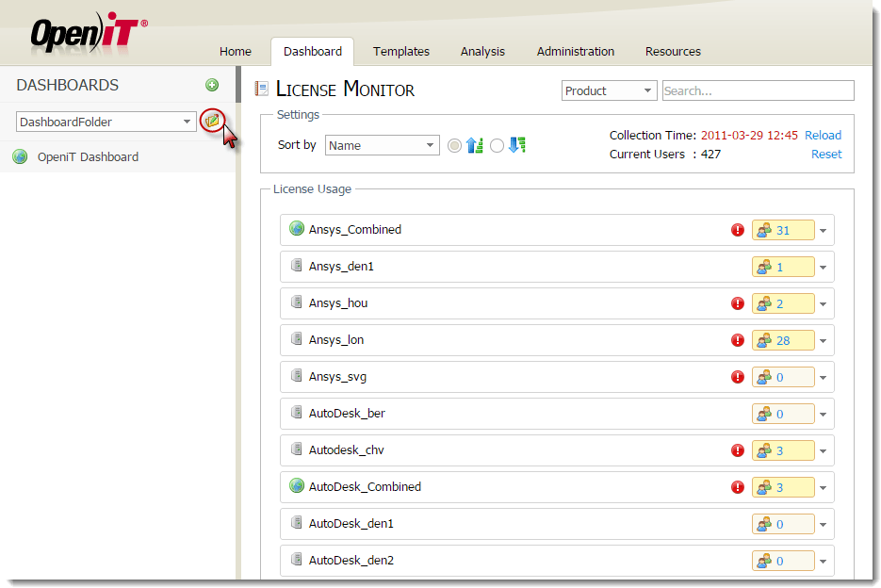Open Ansys_lon users count 28

[x=783, y=340]
